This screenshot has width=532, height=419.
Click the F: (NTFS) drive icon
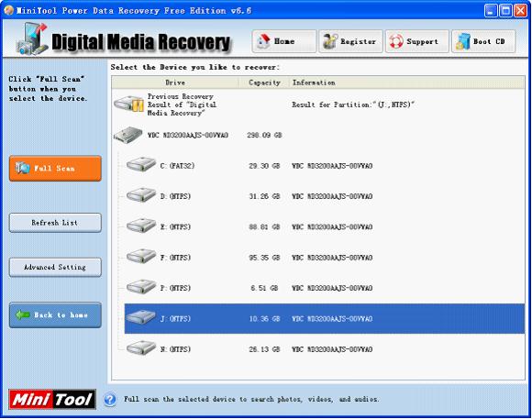pyautogui.click(x=141, y=257)
